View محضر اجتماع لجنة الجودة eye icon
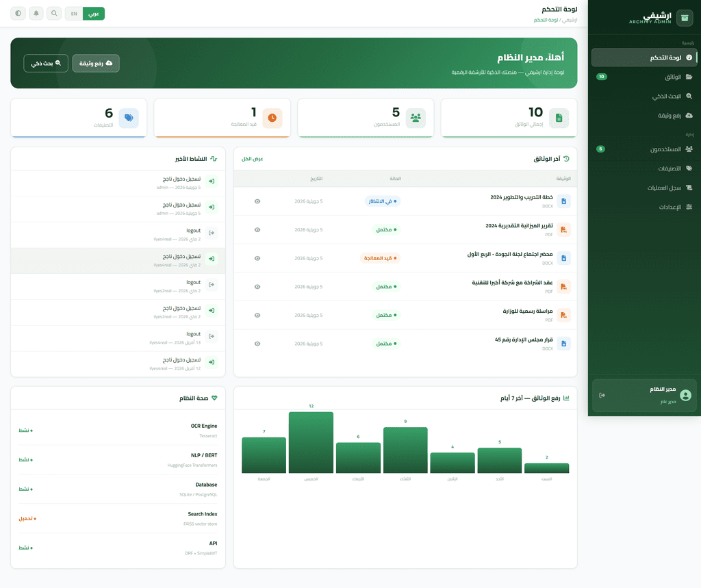Image resolution: width=701 pixels, height=588 pixels. tap(257, 258)
